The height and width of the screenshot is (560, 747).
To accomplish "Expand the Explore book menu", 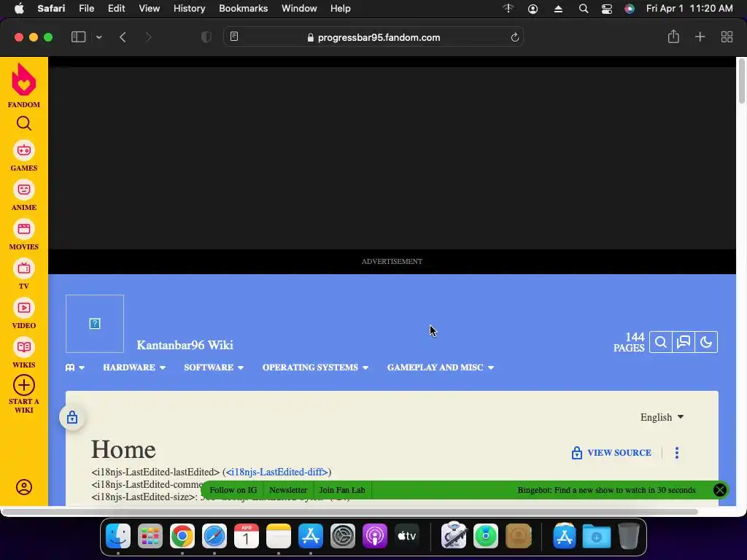I will point(75,367).
